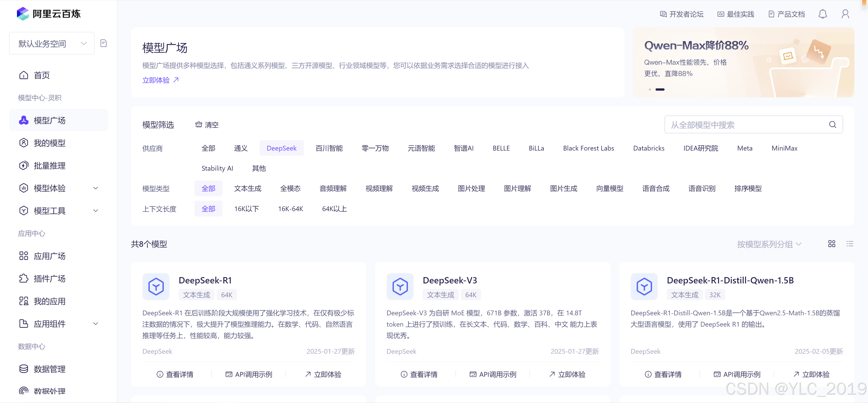Filter model type 向量模型

tap(610, 188)
